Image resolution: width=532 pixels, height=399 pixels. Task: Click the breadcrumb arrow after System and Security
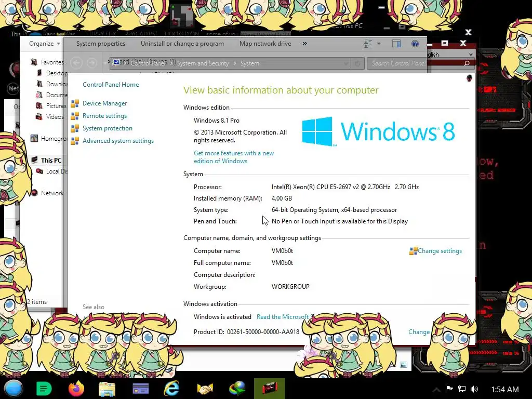tap(234, 63)
